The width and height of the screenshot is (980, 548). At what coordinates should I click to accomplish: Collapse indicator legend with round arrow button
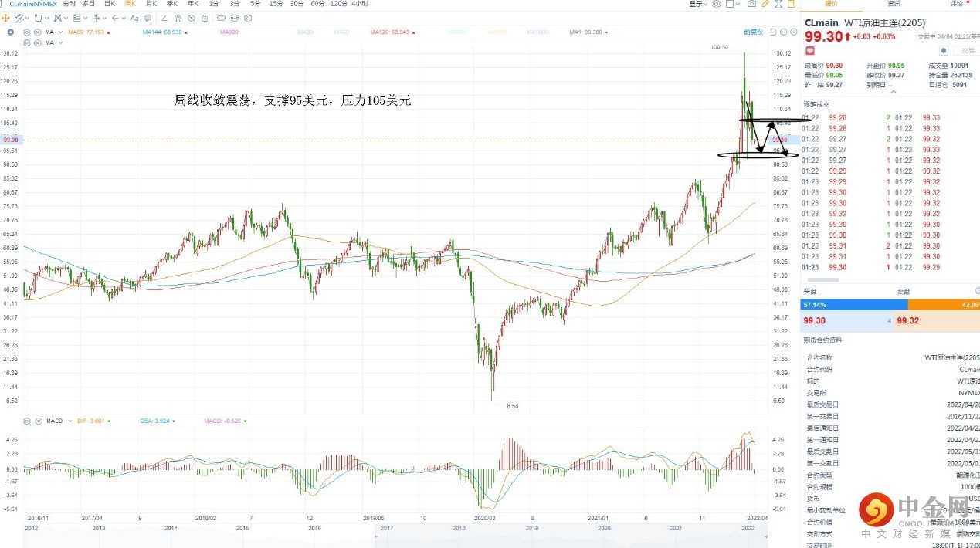(10, 32)
